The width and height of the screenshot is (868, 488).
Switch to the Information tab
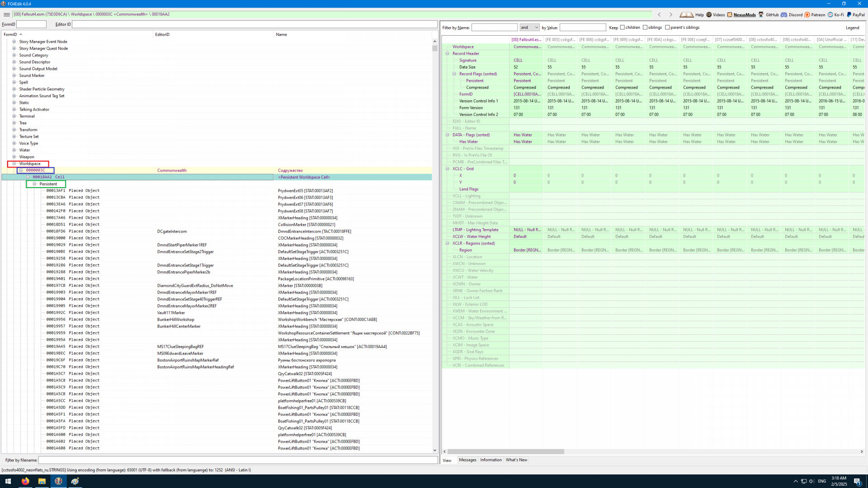click(x=491, y=460)
